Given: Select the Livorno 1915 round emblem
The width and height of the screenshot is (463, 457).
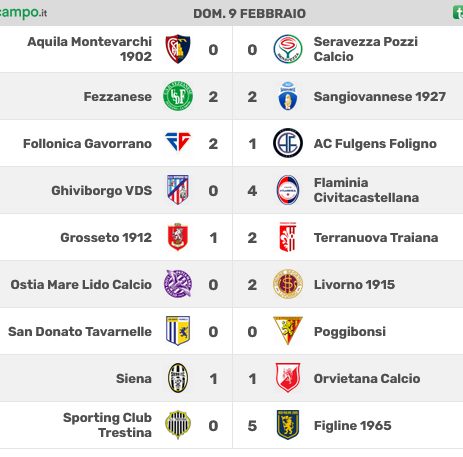Looking at the screenshot, I should point(288,284).
